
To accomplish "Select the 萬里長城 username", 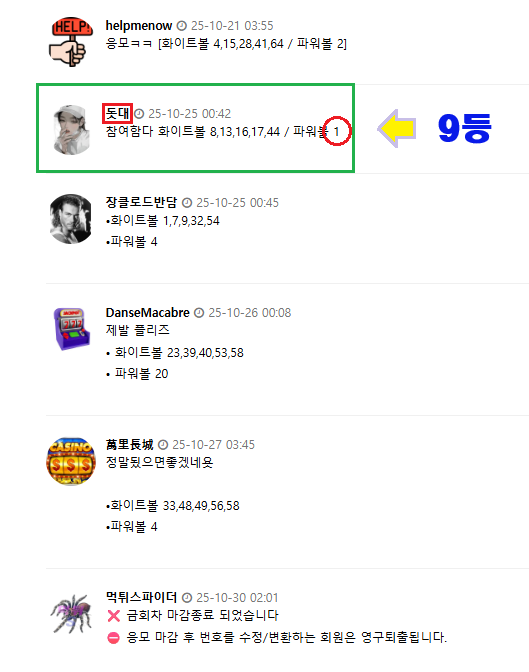I will [x=129, y=444].
